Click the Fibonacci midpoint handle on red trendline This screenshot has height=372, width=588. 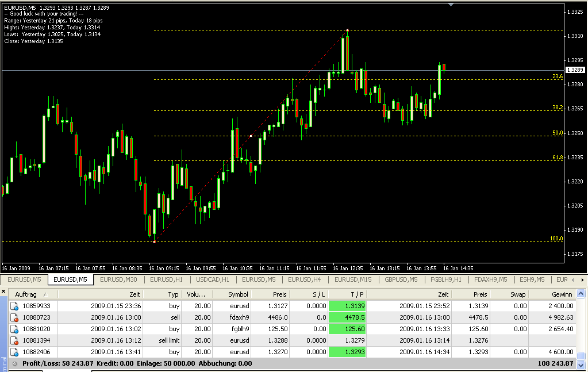click(x=251, y=136)
